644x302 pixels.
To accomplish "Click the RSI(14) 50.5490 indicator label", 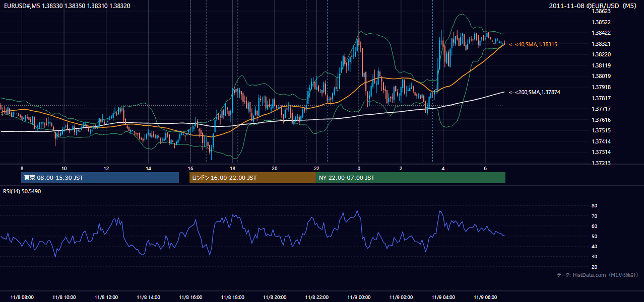I will (22, 191).
